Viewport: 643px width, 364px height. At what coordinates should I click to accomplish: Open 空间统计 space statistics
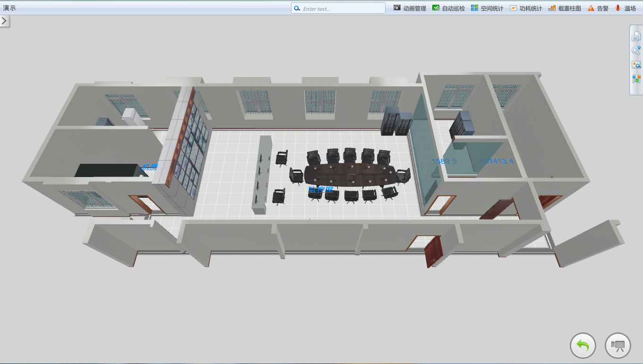(487, 8)
